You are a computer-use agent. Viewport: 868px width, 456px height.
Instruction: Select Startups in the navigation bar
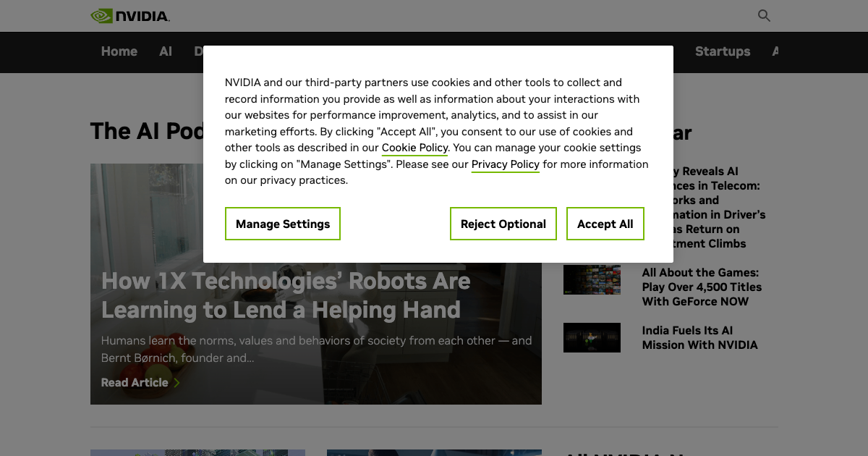722,51
